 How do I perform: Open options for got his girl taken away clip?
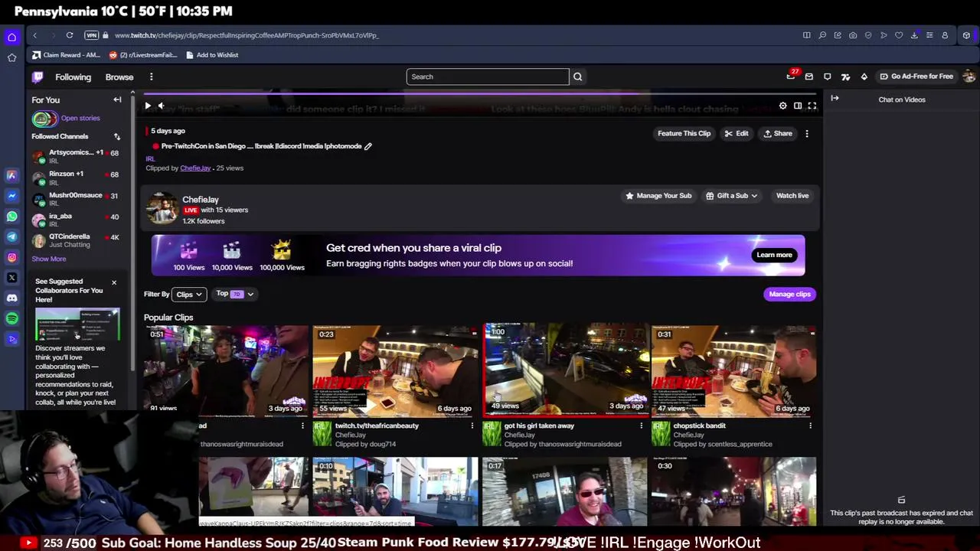[x=642, y=425]
